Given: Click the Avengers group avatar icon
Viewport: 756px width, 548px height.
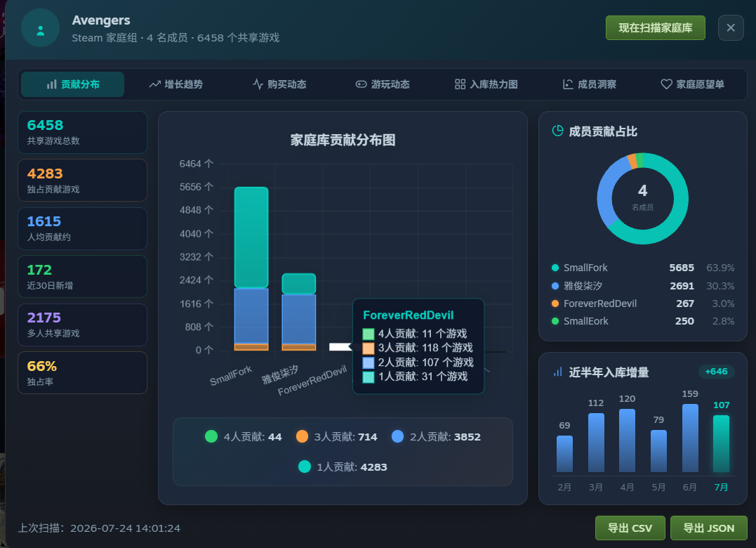Looking at the screenshot, I should (41, 29).
